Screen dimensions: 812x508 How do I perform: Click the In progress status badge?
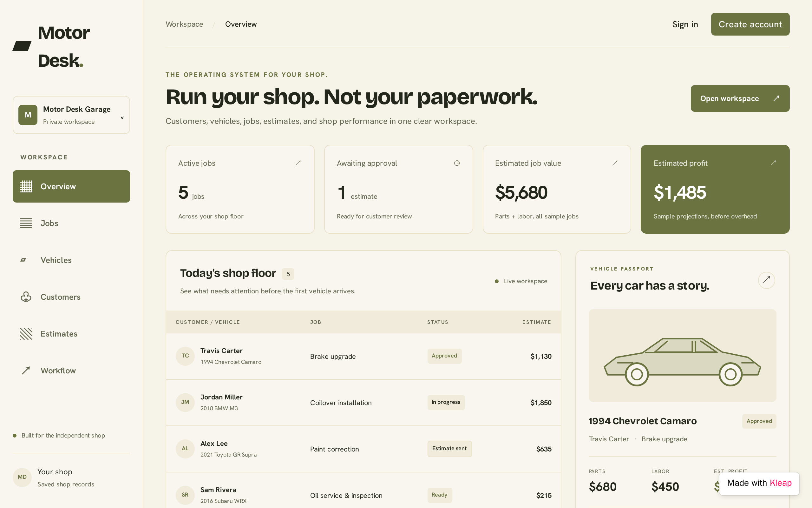(446, 402)
